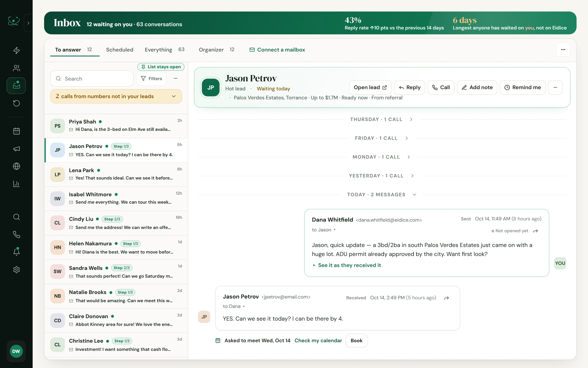Forward Jason Petrov's received message arrow
588x368 pixels.
(x=446, y=298)
